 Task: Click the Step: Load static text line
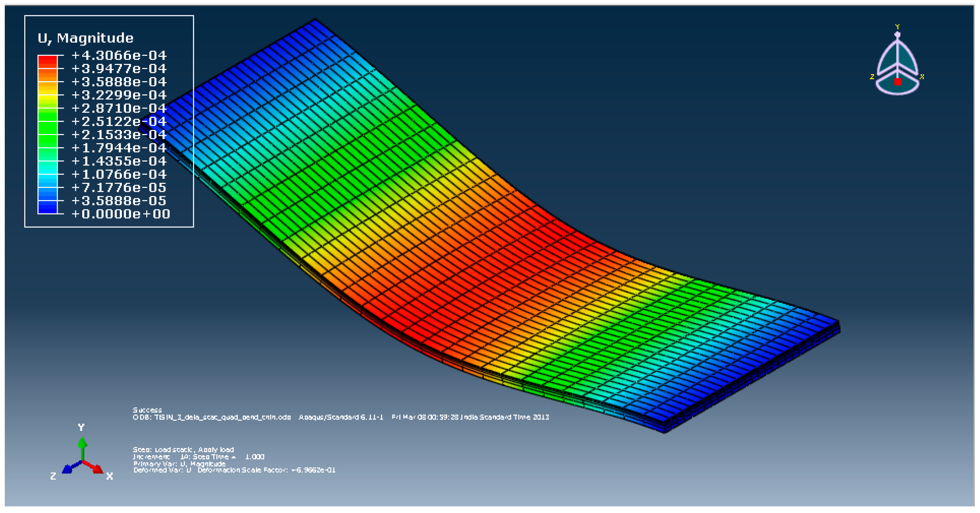click(x=183, y=450)
